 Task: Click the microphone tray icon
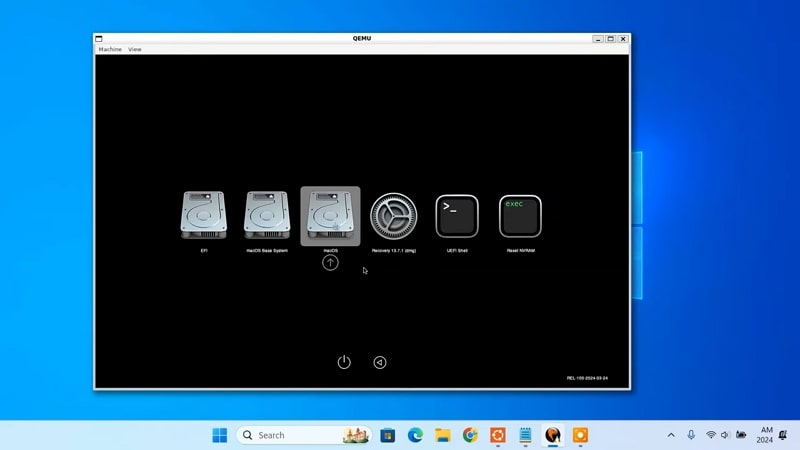[x=691, y=435]
